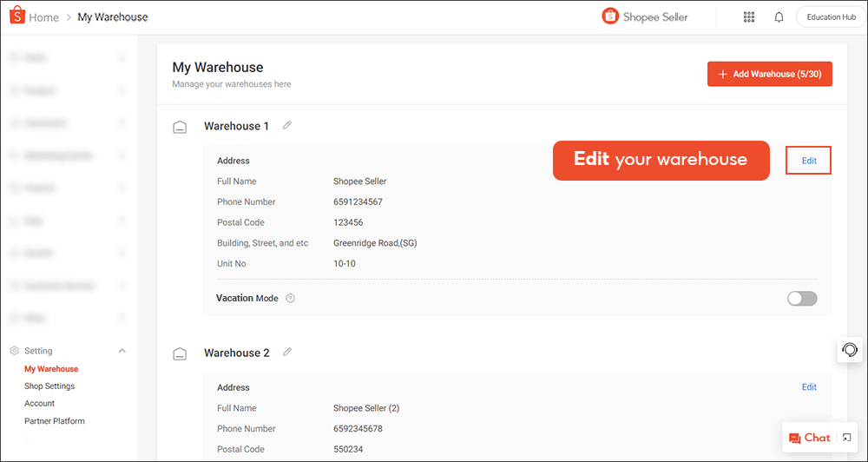Open notifications bell
Image resolution: width=868 pixels, height=462 pixels.
[779, 17]
